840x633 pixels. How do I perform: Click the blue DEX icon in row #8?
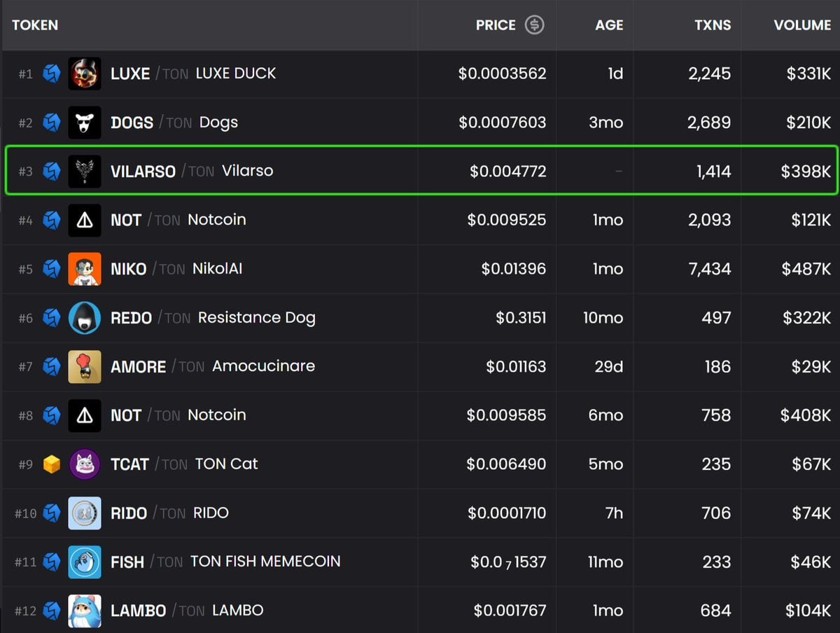pos(51,415)
